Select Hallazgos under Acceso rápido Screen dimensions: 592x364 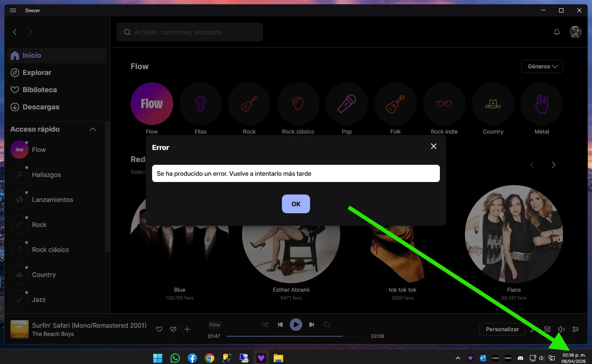[55, 175]
